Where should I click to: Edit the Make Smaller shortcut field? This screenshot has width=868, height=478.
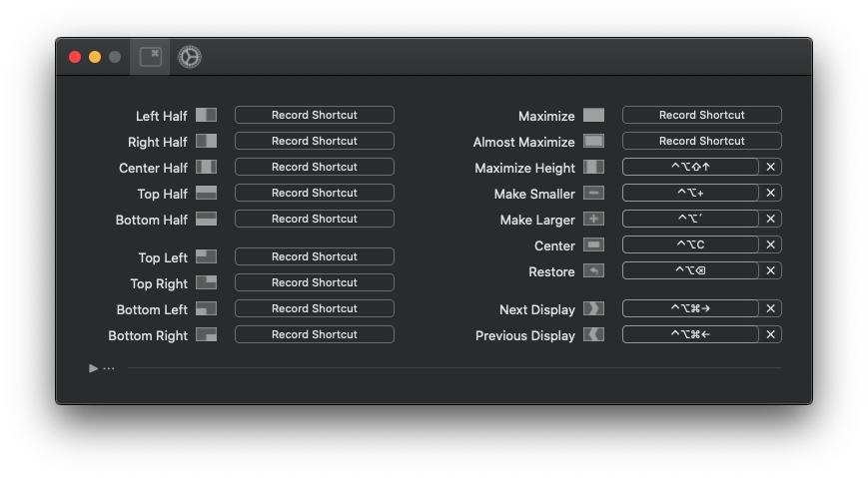[x=690, y=193]
